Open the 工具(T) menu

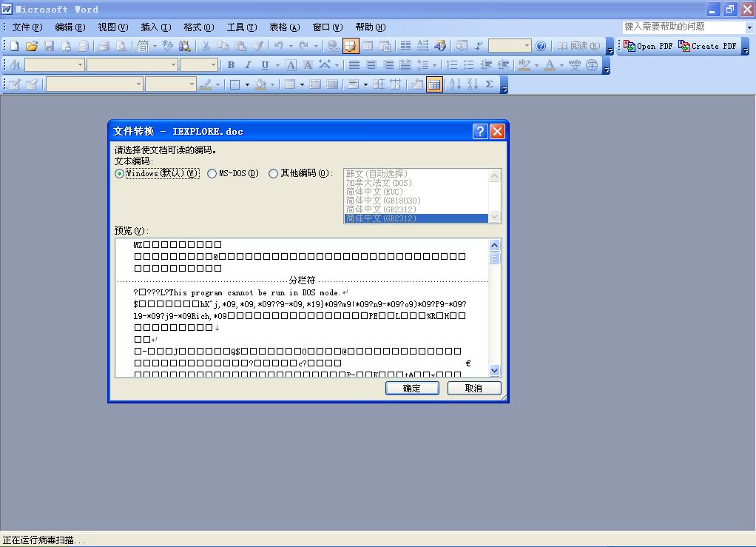pos(242,27)
